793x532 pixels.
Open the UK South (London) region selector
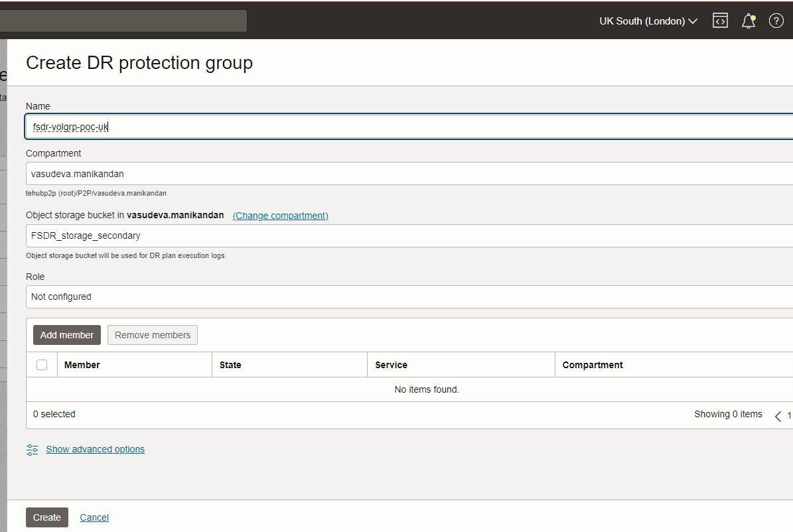(x=648, y=21)
